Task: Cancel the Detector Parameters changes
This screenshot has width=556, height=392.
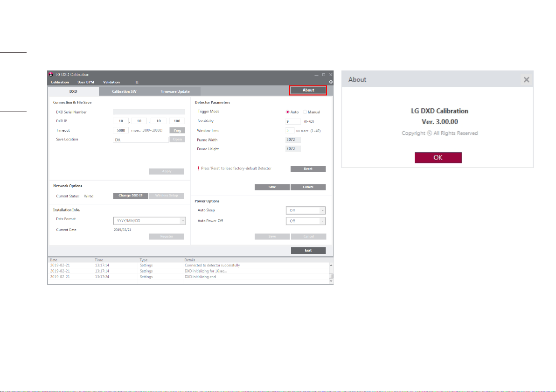Action: 308,187
